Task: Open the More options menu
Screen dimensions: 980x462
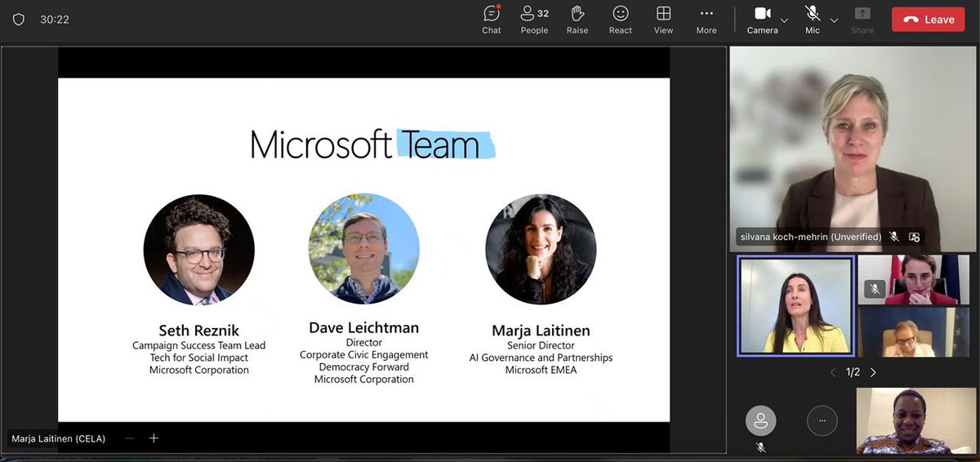Action: click(x=706, y=20)
